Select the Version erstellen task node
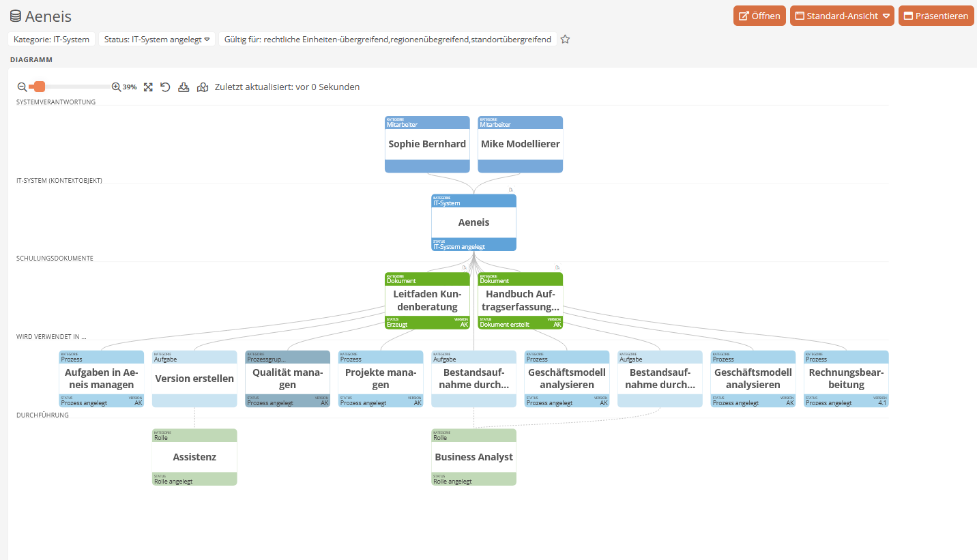977x560 pixels. click(194, 379)
